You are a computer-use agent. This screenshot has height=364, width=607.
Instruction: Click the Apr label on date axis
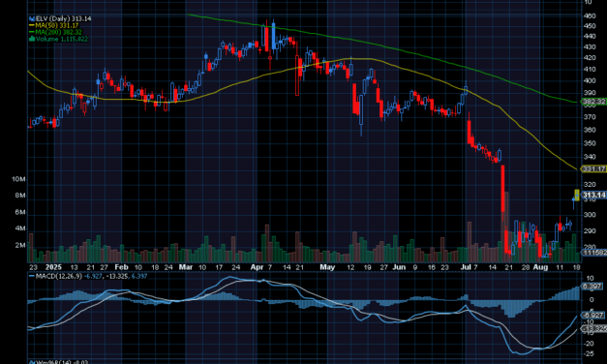point(258,267)
